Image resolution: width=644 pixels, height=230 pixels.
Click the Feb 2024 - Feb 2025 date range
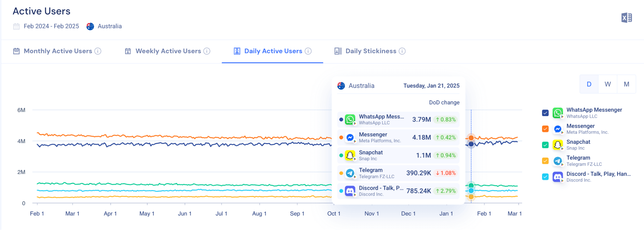(x=51, y=26)
